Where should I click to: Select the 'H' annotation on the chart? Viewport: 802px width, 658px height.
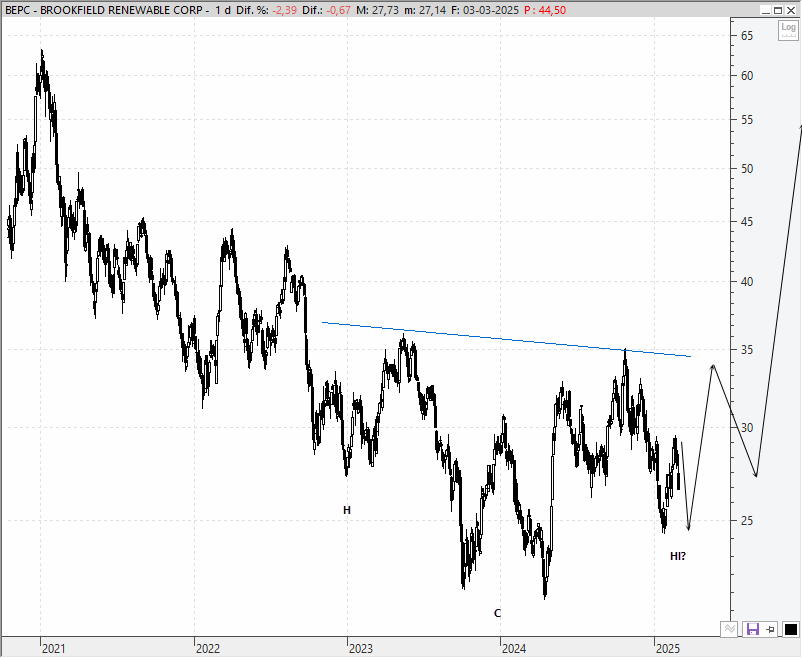(x=347, y=510)
